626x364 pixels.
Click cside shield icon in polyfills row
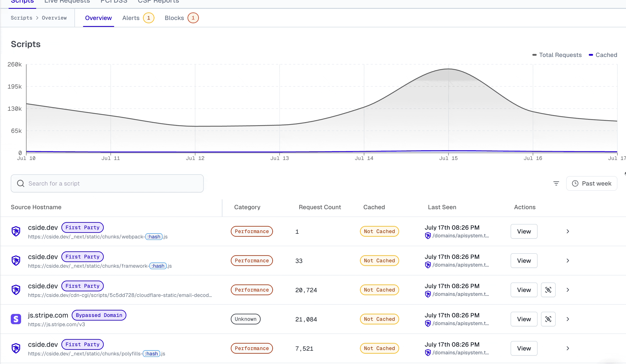[x=16, y=348]
